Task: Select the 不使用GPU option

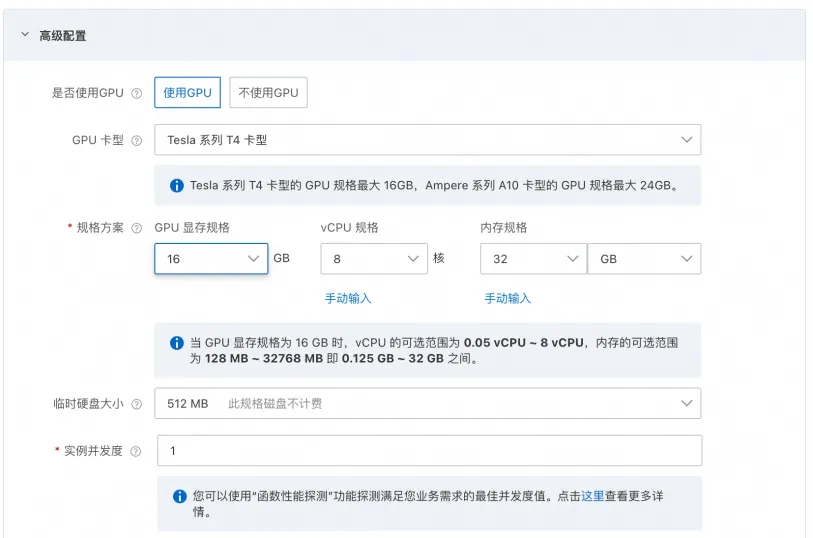Action: pos(268,93)
